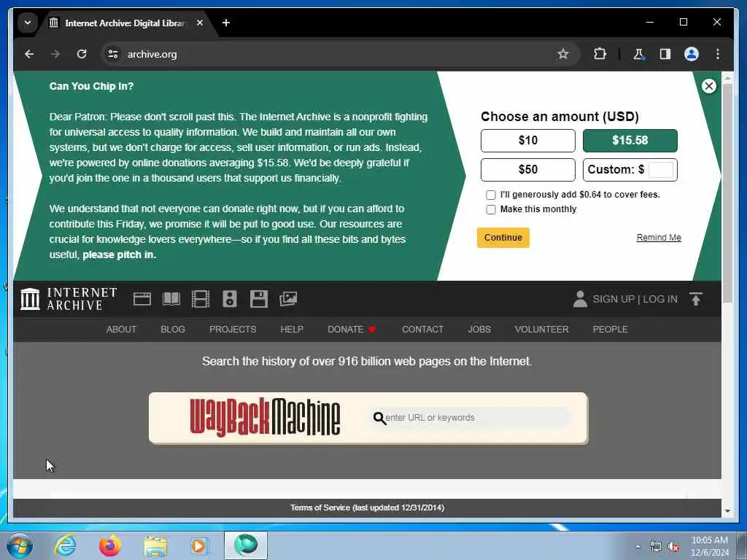Open the tab search dropdown arrow

click(x=28, y=23)
